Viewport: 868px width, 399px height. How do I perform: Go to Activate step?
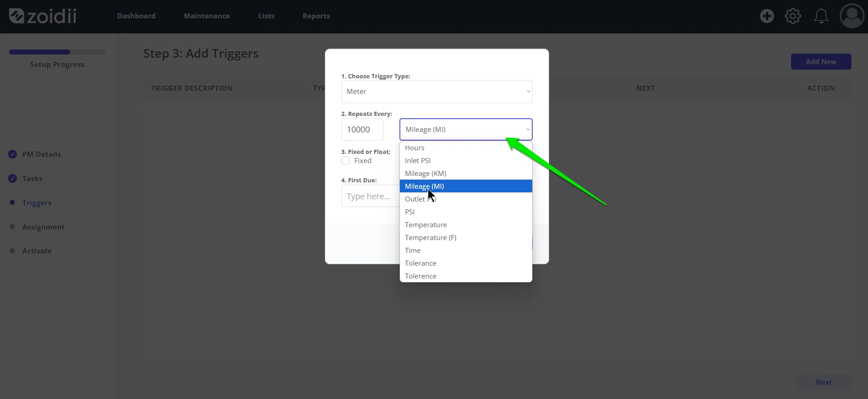tap(37, 251)
